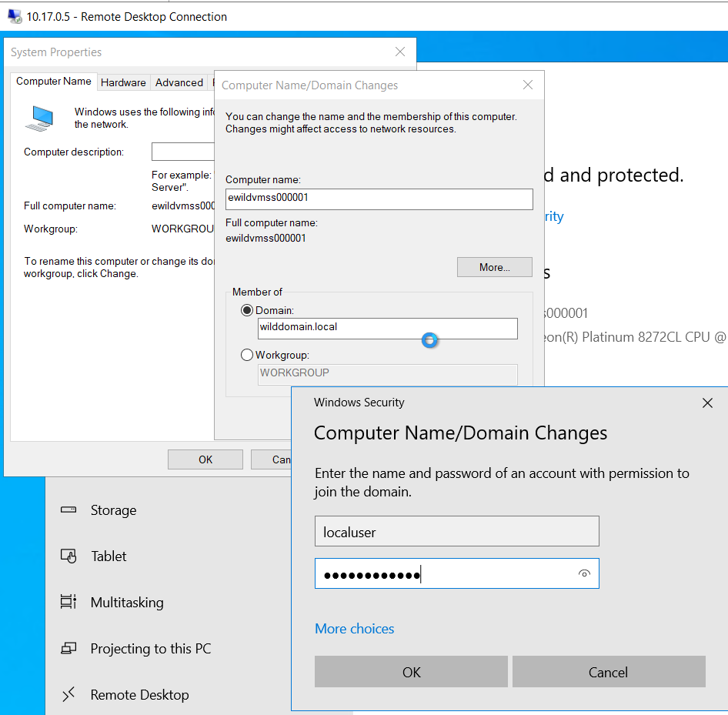Open the Storage settings icon
Viewport: 728px width, 715px height.
tap(68, 510)
